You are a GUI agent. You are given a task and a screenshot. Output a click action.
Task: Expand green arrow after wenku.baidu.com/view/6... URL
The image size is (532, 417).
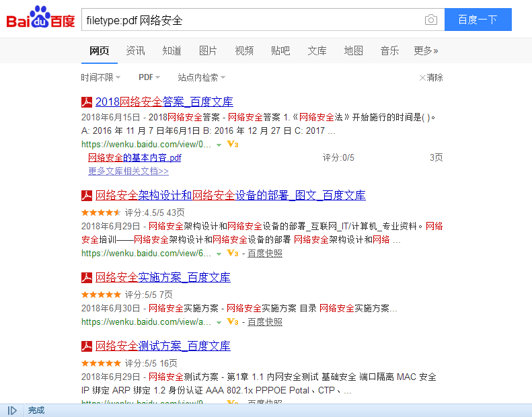[x=219, y=254]
